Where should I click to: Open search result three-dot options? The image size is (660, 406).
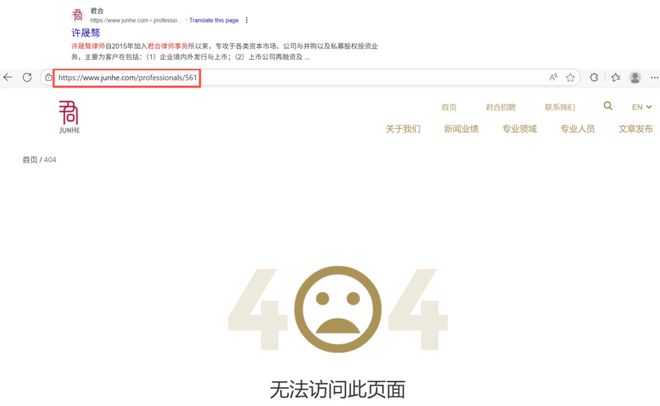(247, 20)
